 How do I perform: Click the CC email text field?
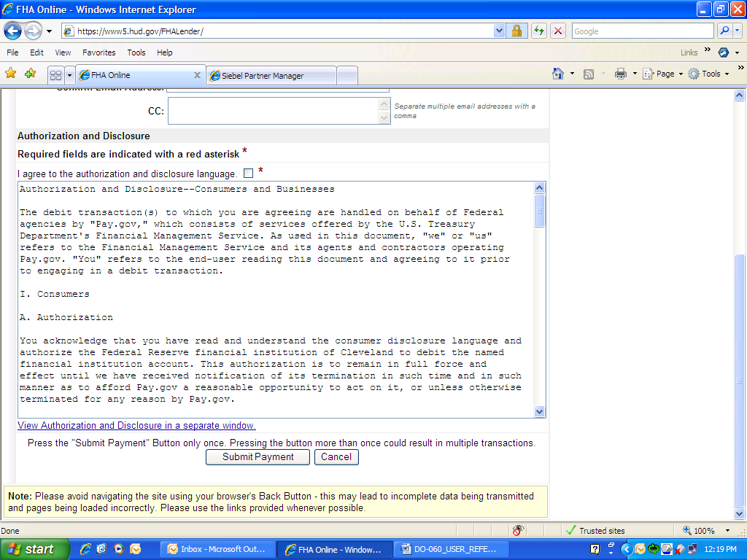[274, 111]
